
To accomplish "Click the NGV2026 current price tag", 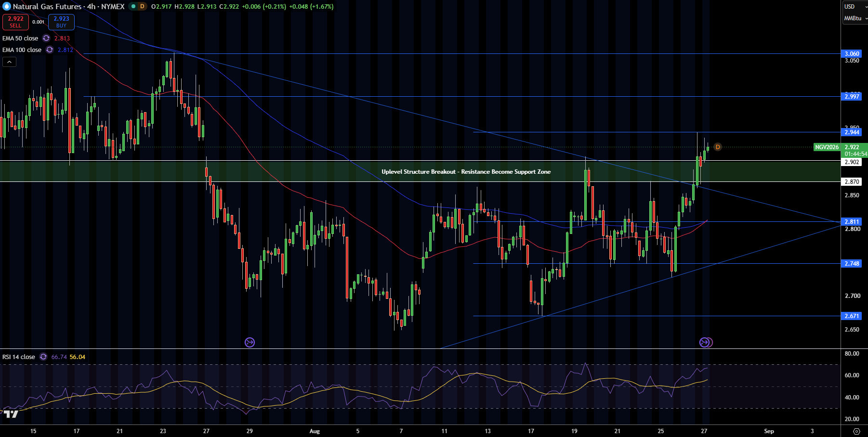I will (x=827, y=147).
